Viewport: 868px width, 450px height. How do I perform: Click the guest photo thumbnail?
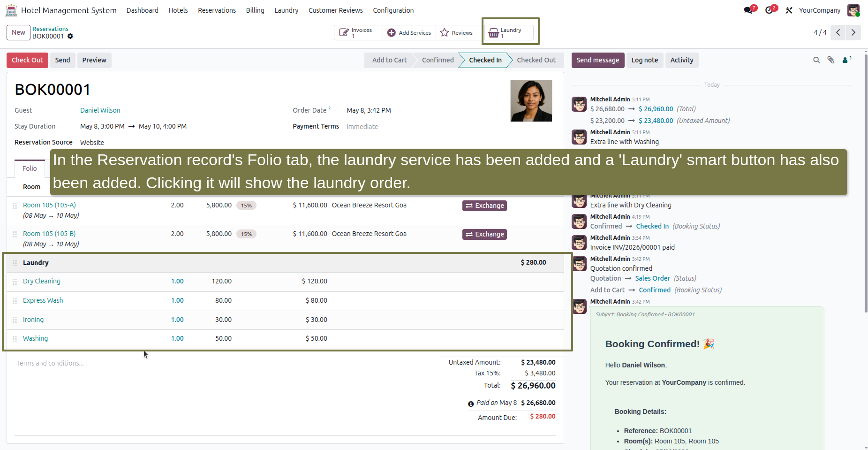click(531, 101)
